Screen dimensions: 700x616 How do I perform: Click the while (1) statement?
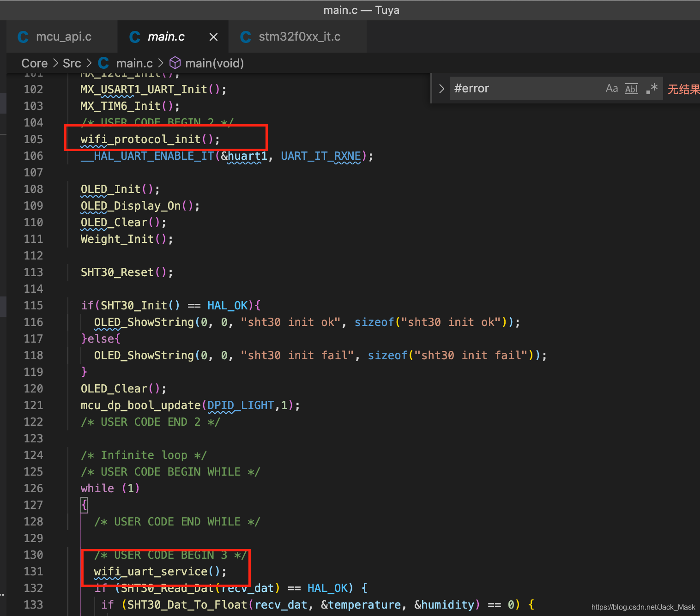click(x=110, y=488)
